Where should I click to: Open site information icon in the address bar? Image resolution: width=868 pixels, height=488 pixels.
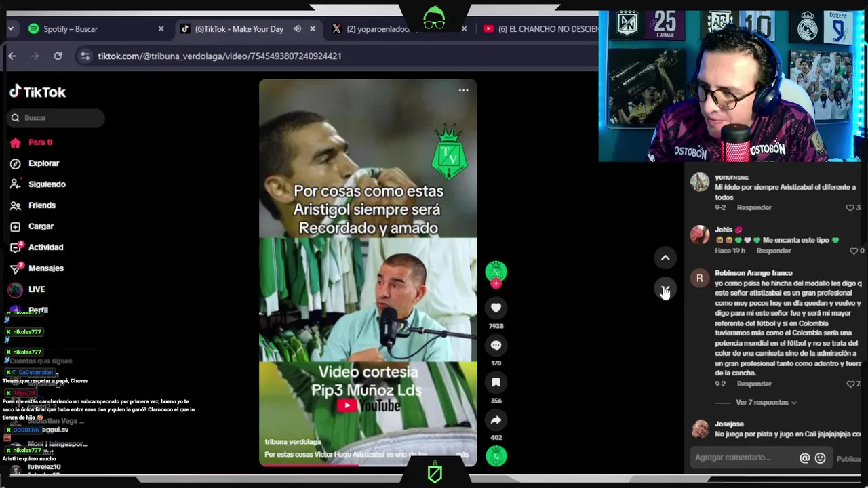(85, 56)
